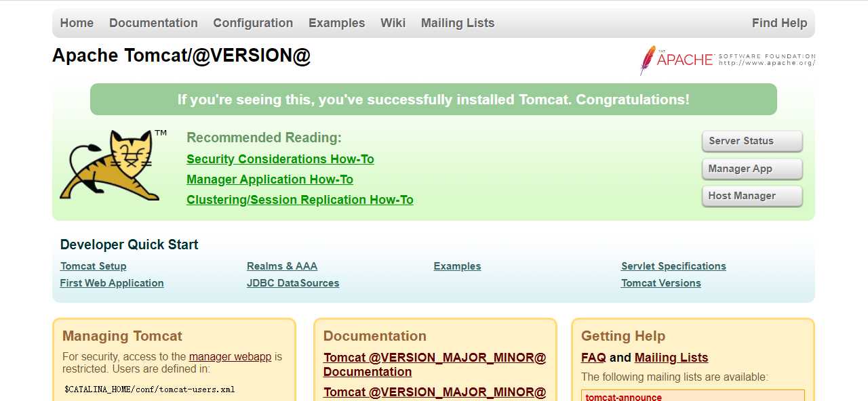The height and width of the screenshot is (401, 868).
Task: Open the FAQ link under Getting Help
Action: (593, 358)
